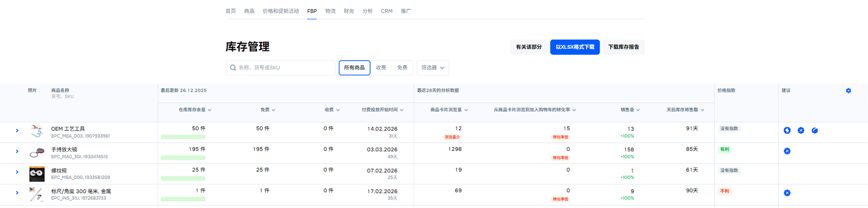
Task: Click the magnifier icon in the search box
Action: pyautogui.click(x=233, y=68)
